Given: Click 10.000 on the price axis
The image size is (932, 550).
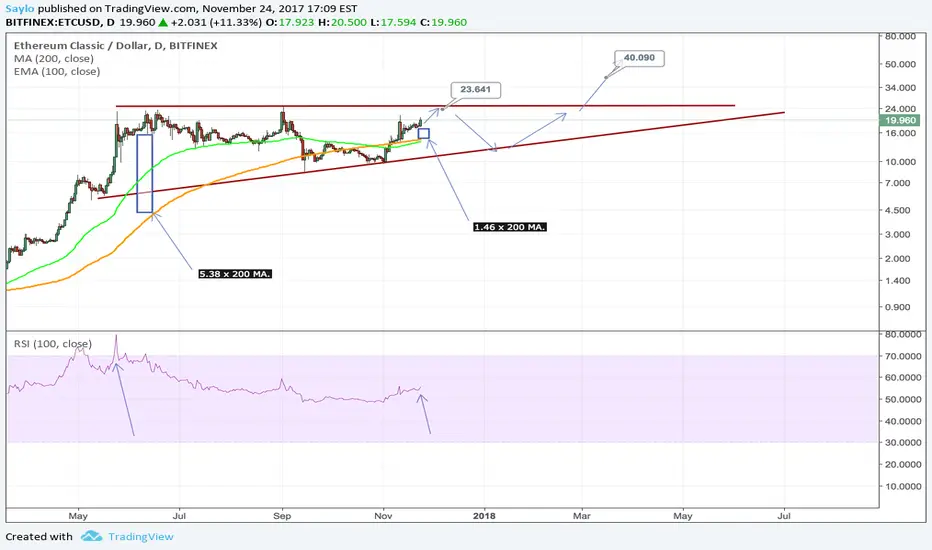Looking at the screenshot, I should pos(900,162).
